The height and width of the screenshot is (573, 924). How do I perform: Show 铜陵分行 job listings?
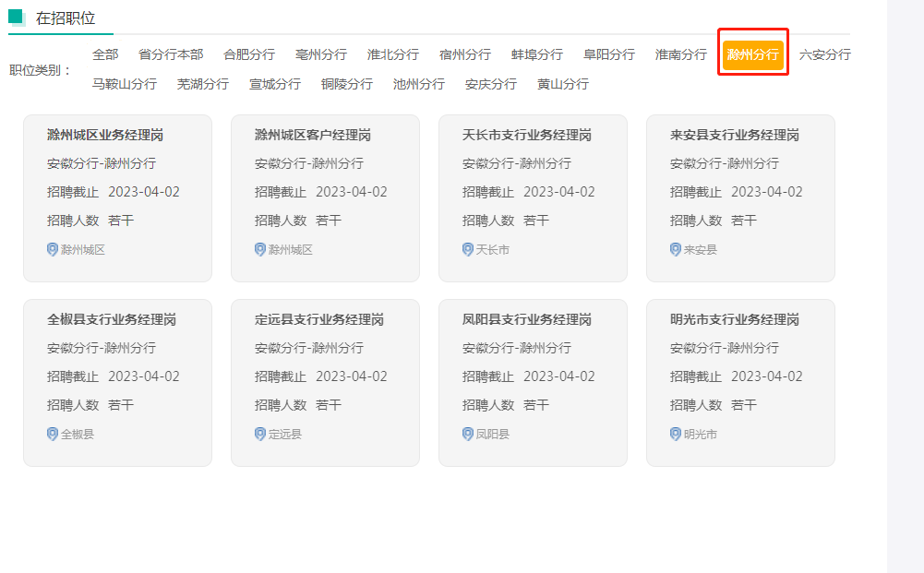point(347,84)
